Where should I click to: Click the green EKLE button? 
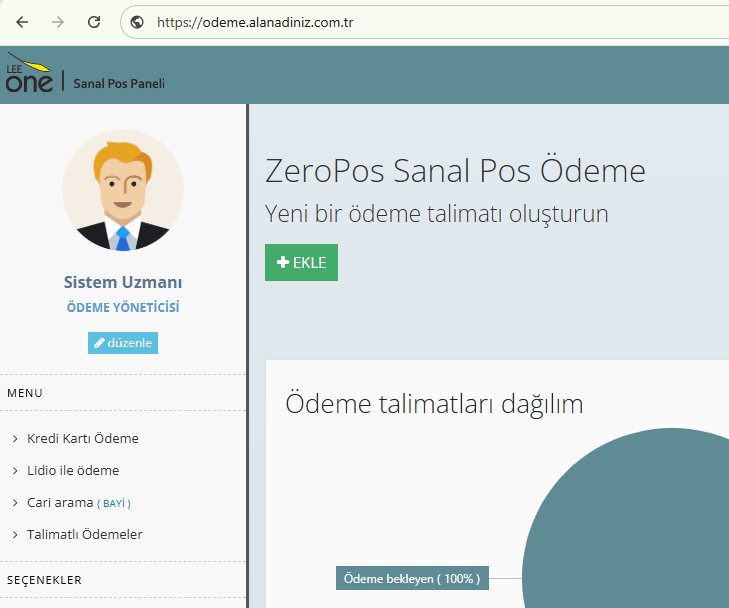(301, 263)
